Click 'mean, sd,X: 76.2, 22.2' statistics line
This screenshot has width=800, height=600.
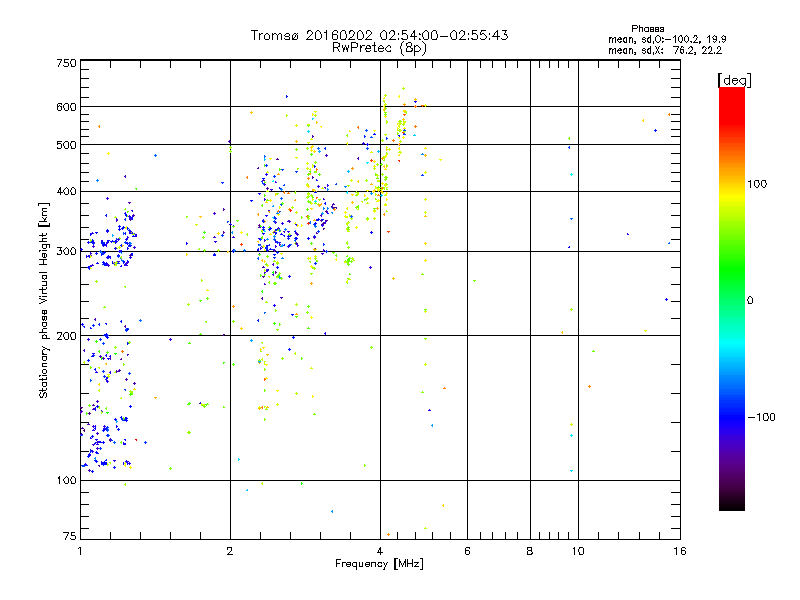[x=665, y=50]
